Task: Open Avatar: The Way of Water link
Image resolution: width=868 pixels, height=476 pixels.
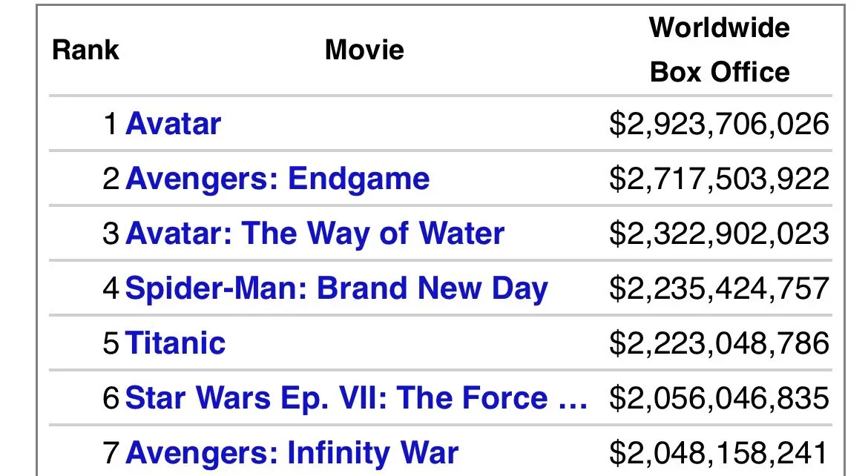Action: (x=315, y=233)
